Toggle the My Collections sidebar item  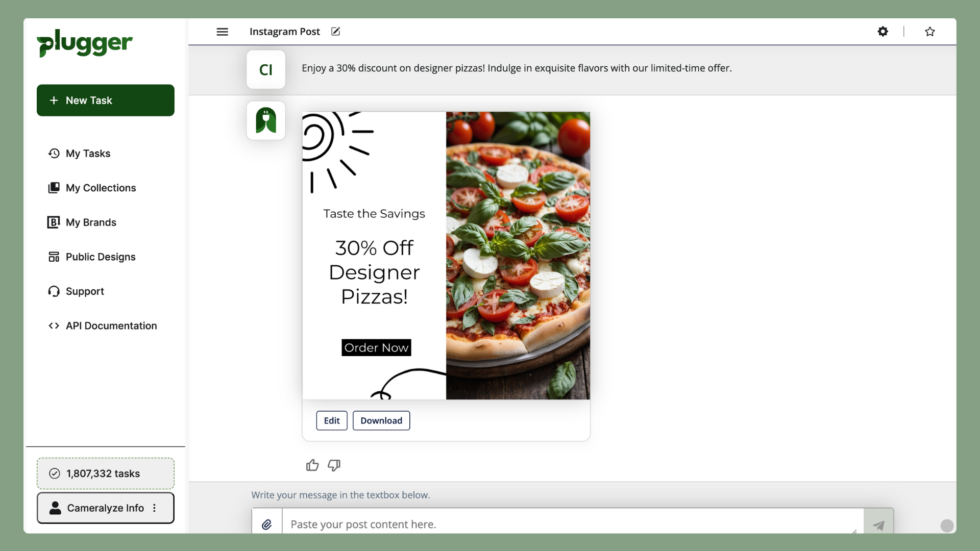(x=100, y=187)
